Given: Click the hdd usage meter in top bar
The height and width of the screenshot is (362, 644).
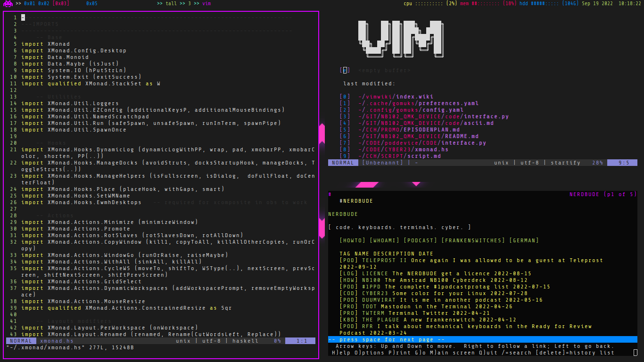Looking at the screenshot, I should (545, 3).
